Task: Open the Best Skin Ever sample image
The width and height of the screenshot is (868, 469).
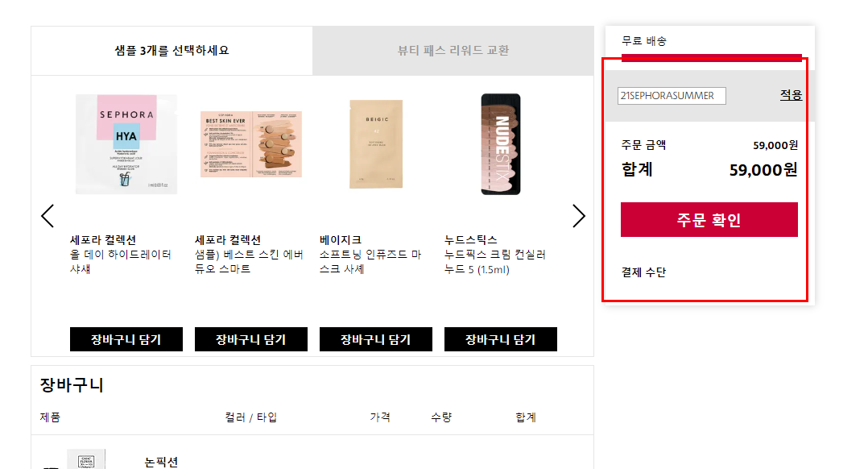Action: pos(250,144)
